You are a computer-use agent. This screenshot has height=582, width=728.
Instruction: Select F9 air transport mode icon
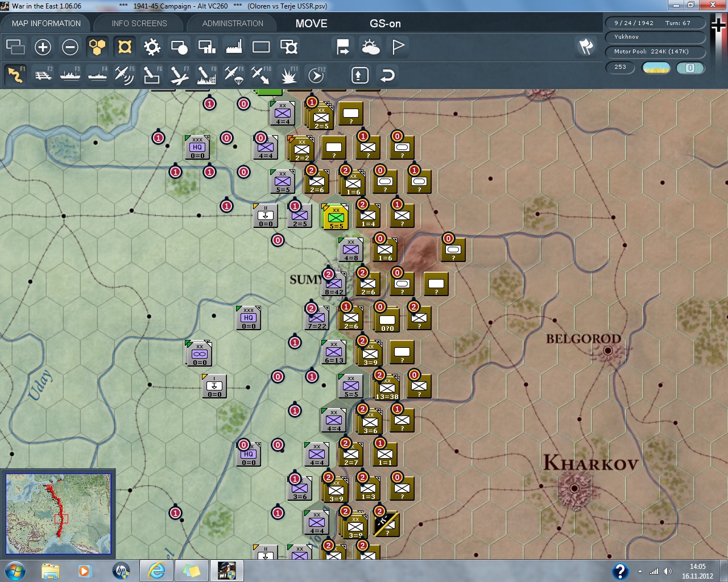coord(234,75)
